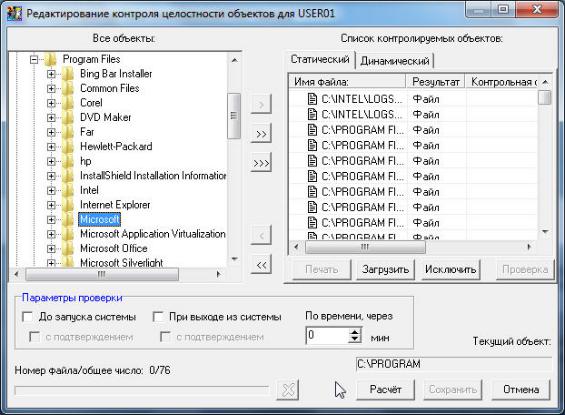Screen dimensions: 565x415
Task: Click the Исключить button
Action: point(450,269)
